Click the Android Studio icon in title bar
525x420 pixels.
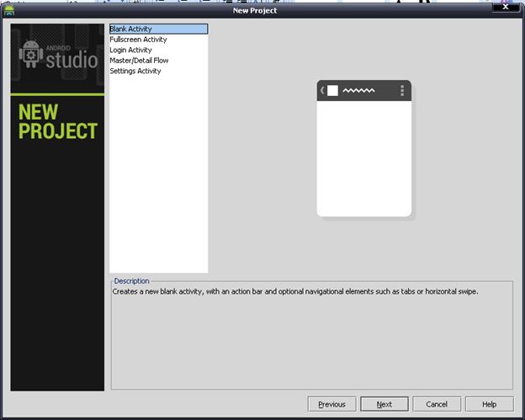coord(9,11)
